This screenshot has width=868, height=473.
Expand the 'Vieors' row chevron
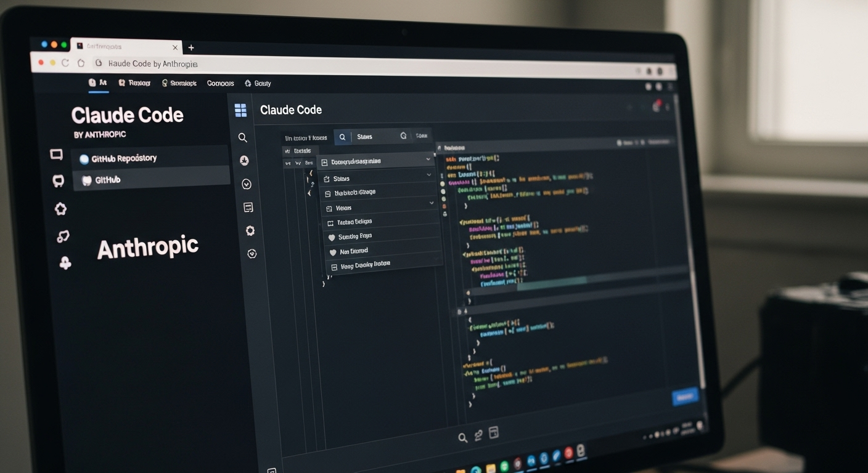pyautogui.click(x=432, y=203)
